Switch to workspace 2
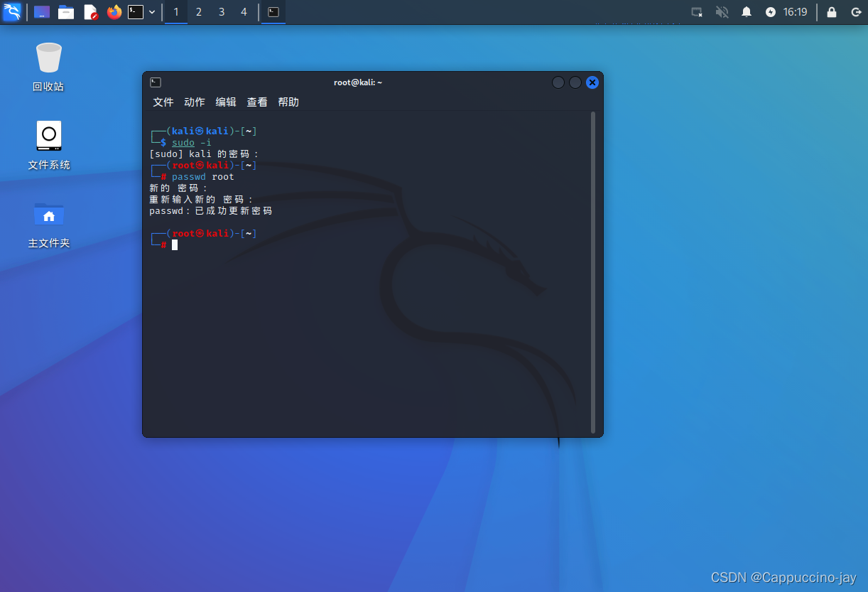 199,12
